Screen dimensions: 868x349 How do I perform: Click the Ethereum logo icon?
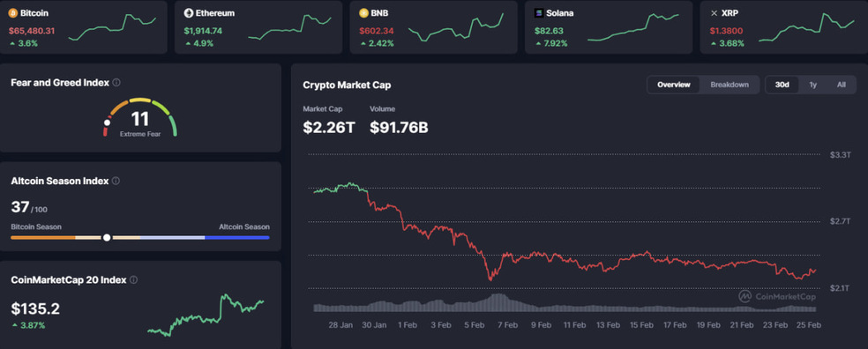pos(188,12)
